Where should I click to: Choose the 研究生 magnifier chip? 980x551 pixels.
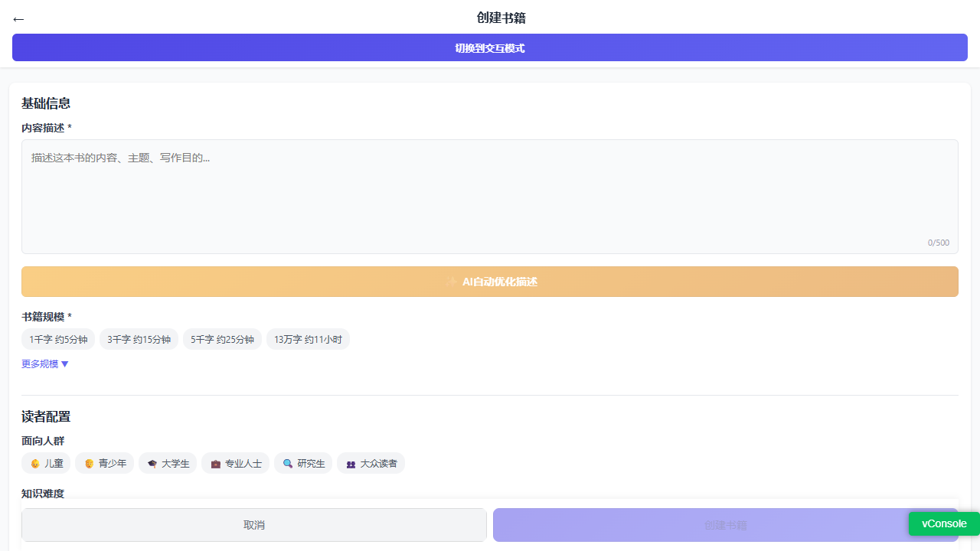[303, 463]
